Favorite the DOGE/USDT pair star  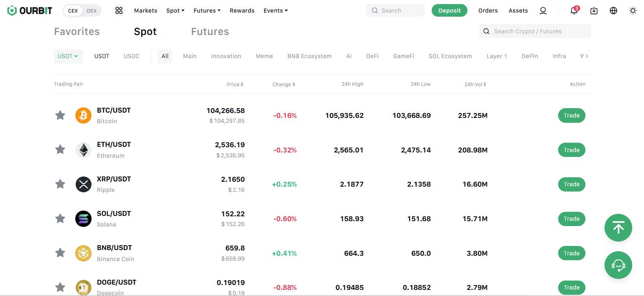pyautogui.click(x=60, y=287)
